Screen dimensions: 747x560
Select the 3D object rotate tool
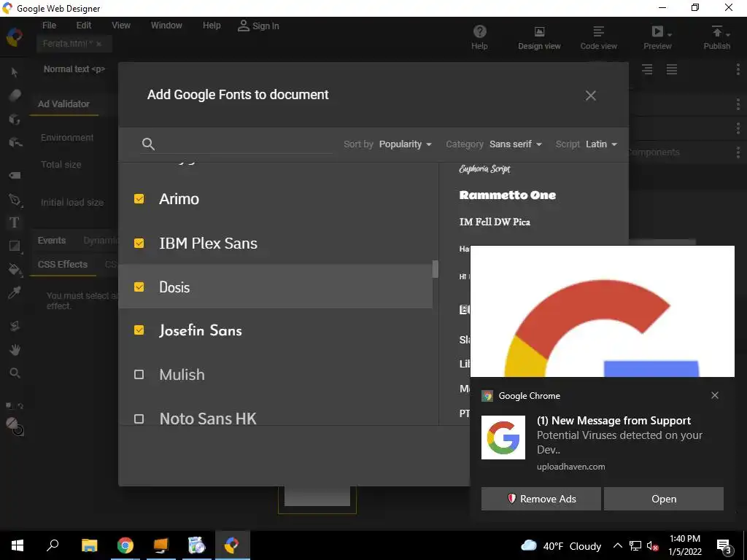coord(15,119)
